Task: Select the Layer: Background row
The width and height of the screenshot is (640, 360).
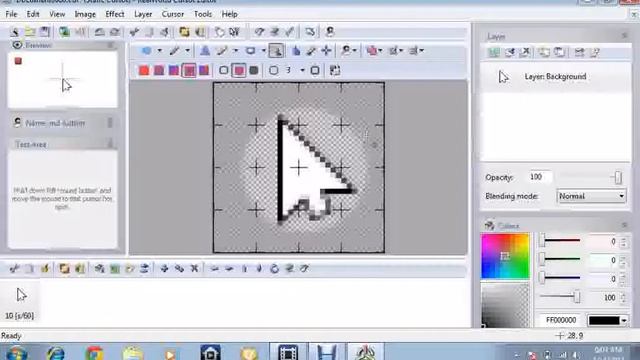Action: tap(556, 77)
